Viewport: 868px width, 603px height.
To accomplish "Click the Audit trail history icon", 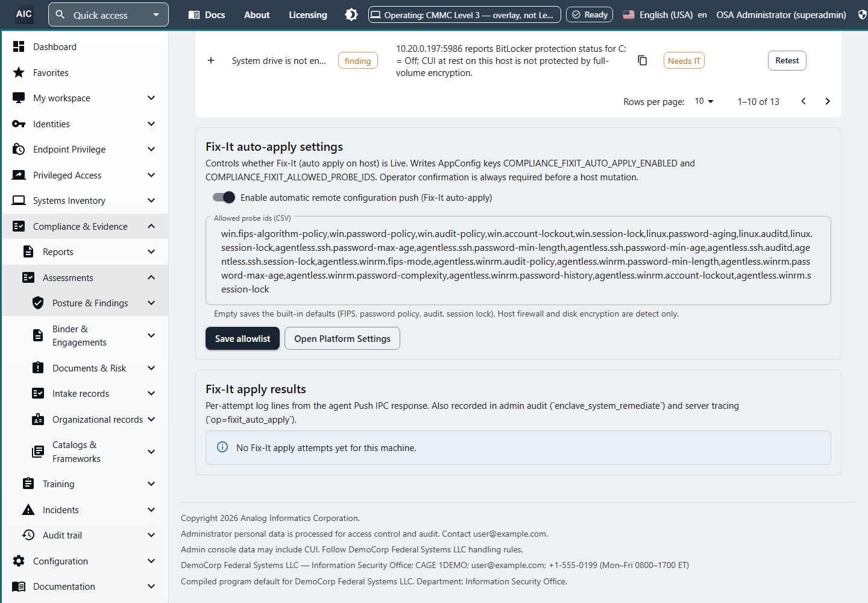I will pyautogui.click(x=28, y=535).
